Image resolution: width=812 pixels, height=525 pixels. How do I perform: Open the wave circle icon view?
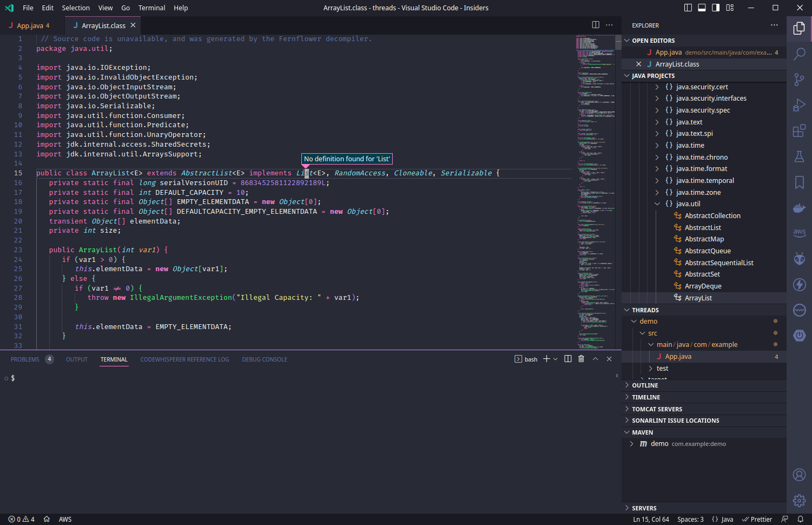pyautogui.click(x=799, y=310)
